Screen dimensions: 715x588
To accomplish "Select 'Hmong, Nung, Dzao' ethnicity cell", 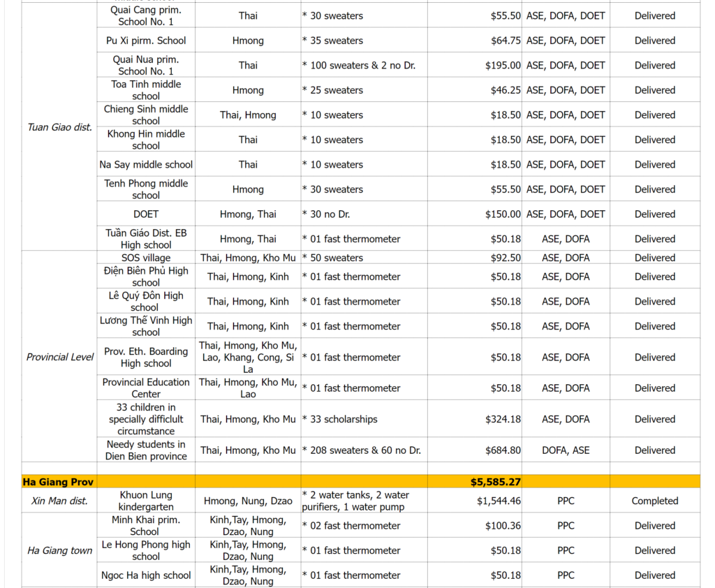I will pos(248,501).
